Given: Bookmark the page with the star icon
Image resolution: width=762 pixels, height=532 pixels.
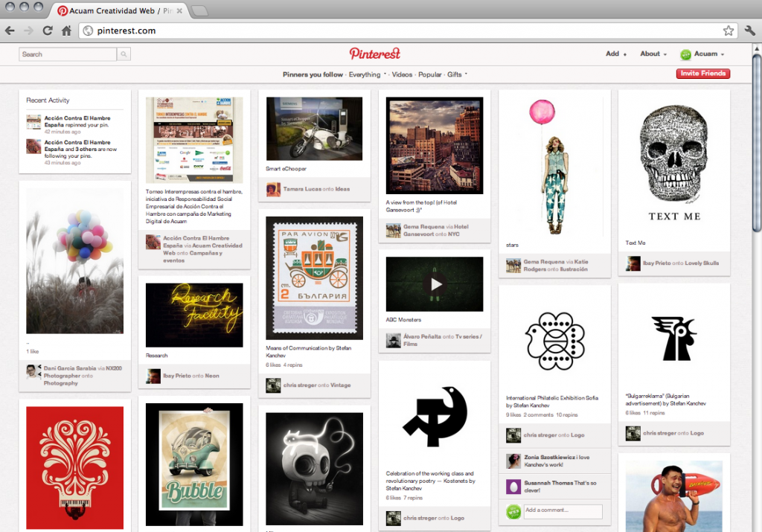Looking at the screenshot, I should coord(729,31).
